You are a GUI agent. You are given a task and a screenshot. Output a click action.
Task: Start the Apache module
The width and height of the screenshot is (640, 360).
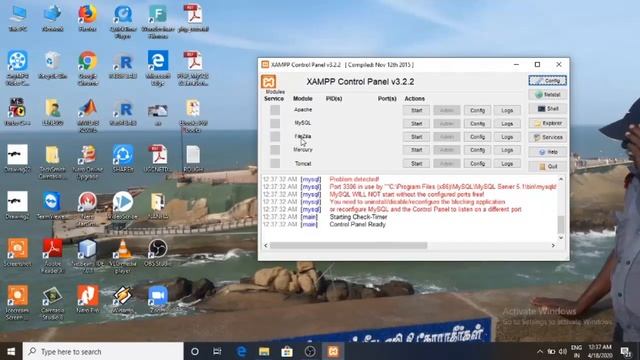416,110
